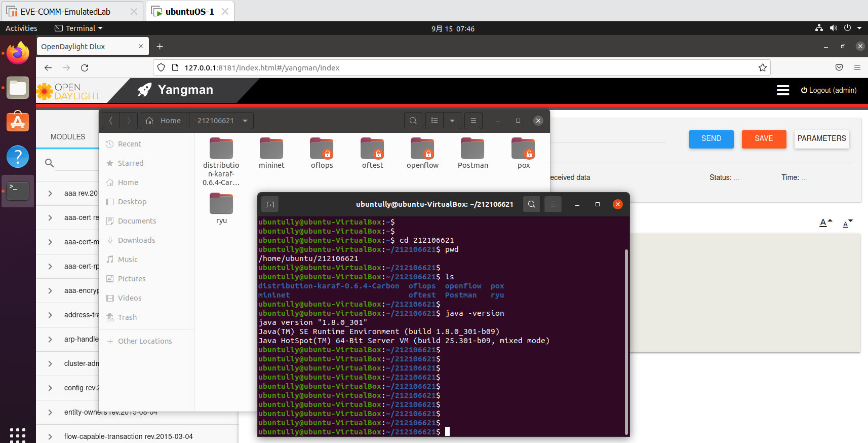Open the Yangman hamburger menu

point(783,90)
